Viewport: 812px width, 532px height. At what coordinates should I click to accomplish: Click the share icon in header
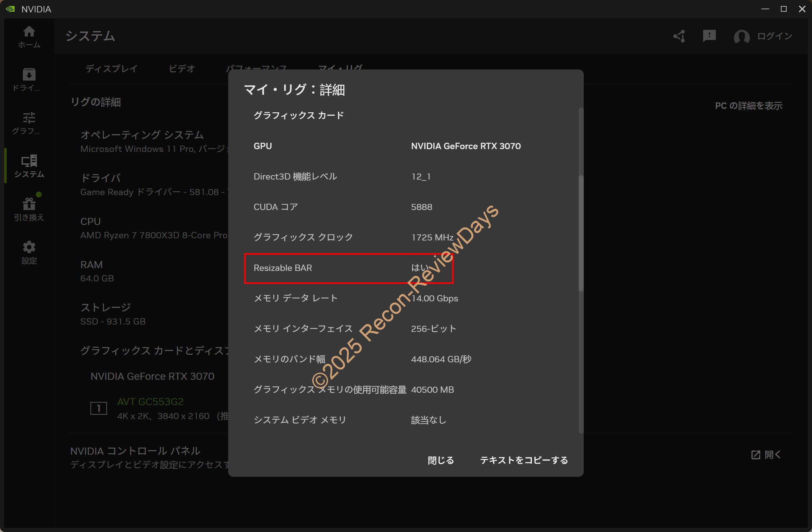click(x=679, y=36)
